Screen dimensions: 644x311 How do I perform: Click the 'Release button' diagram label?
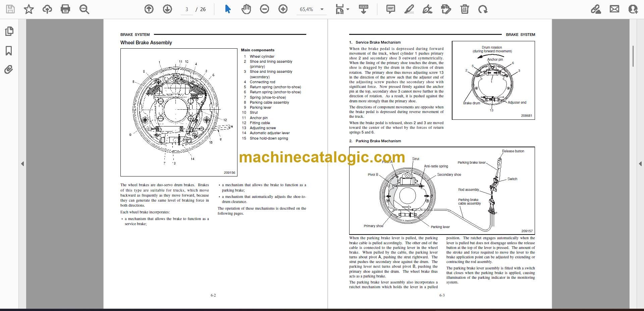[x=513, y=151]
